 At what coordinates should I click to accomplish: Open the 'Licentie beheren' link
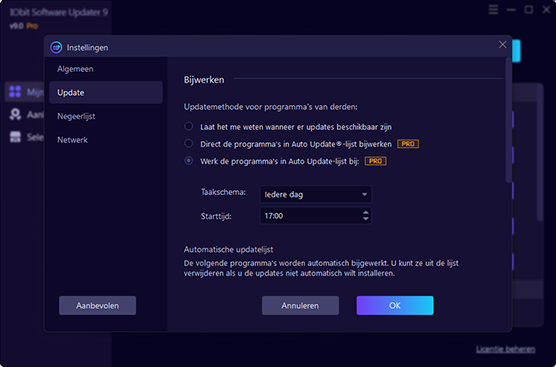tap(506, 349)
